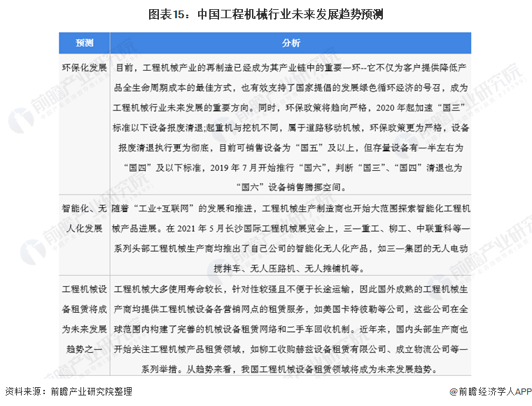This screenshot has width=532, height=406.
Task: Click the line mentioning 2021 年 5 月长沙
Action: 290,228
